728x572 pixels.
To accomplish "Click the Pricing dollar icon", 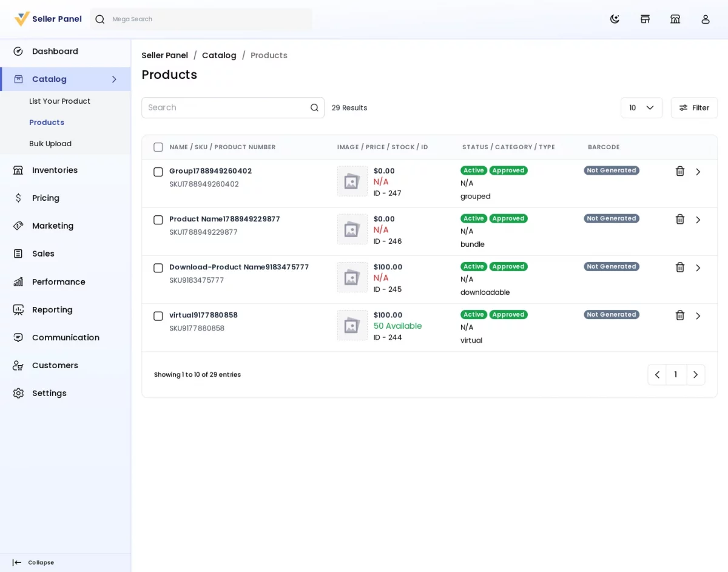I will click(x=18, y=198).
